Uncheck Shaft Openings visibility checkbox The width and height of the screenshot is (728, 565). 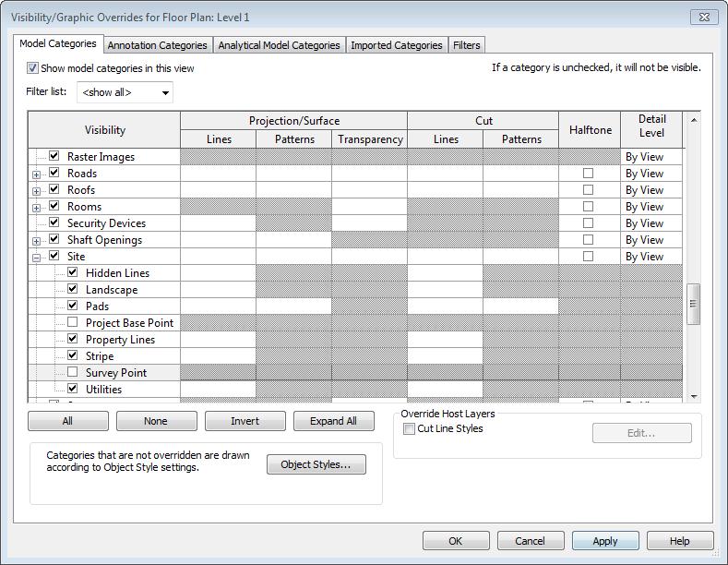[54, 239]
